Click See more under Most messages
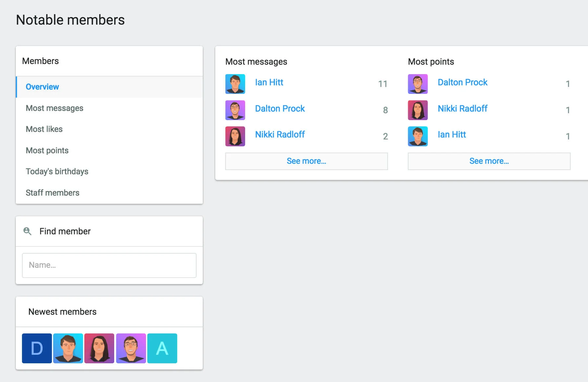588x382 pixels. (306, 161)
